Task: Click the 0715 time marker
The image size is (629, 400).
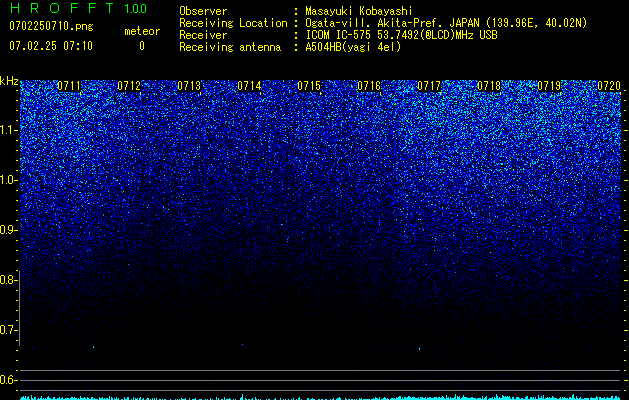Action: [309, 86]
